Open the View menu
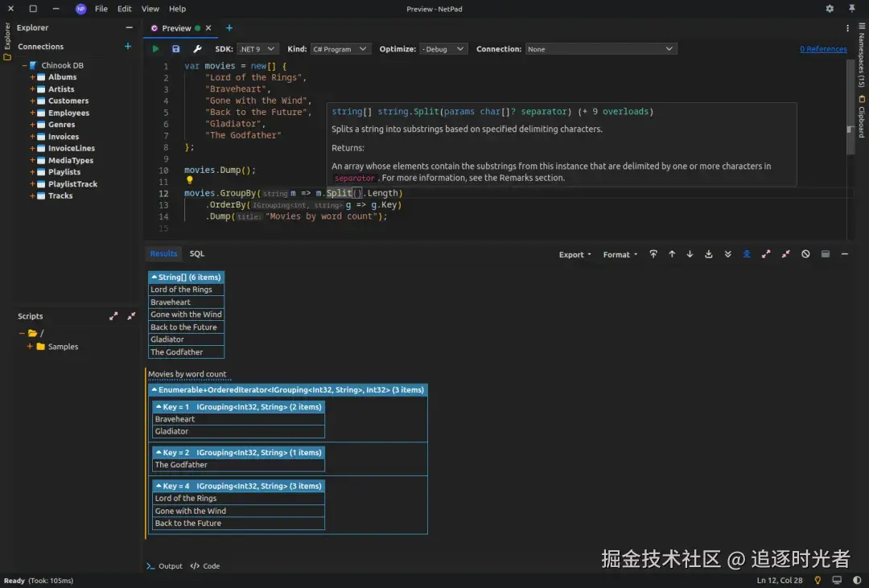869x588 pixels. tap(150, 9)
